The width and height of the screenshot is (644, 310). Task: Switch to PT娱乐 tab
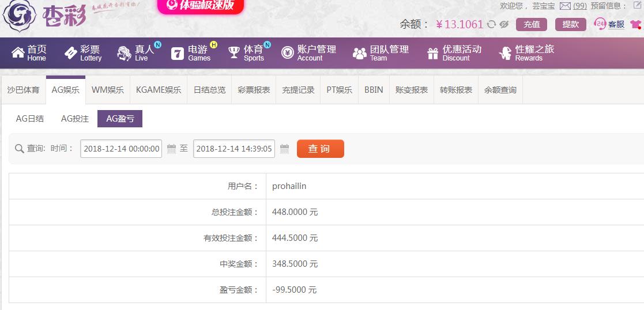click(339, 90)
